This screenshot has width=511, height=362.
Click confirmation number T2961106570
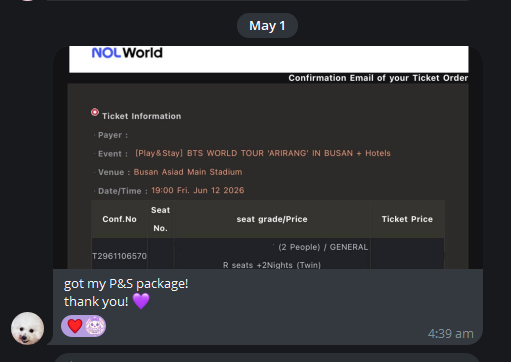coord(119,256)
